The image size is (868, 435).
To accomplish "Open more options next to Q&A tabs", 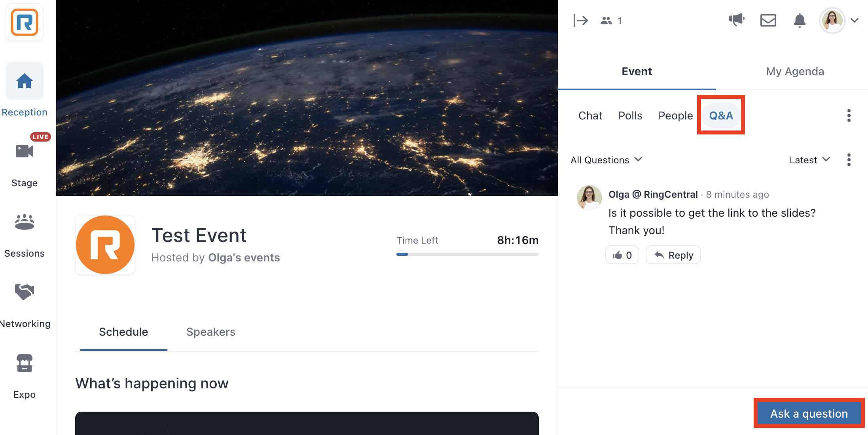I will click(x=849, y=115).
